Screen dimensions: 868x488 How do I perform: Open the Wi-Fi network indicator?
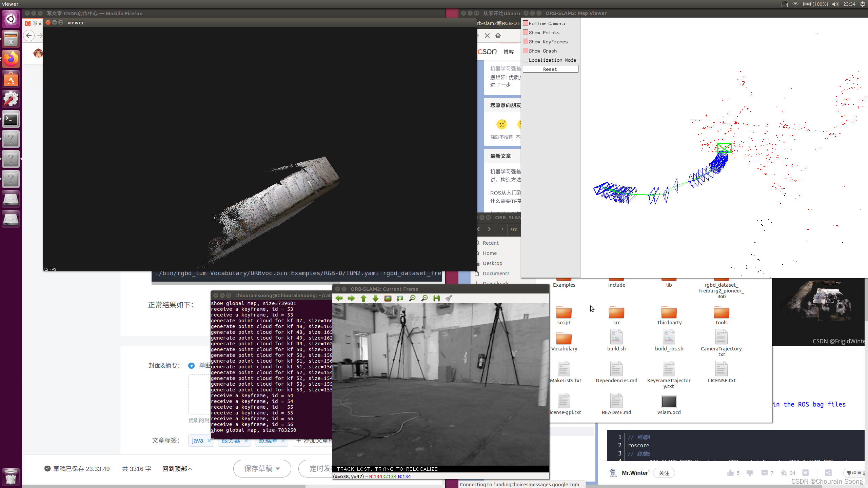[x=795, y=4]
